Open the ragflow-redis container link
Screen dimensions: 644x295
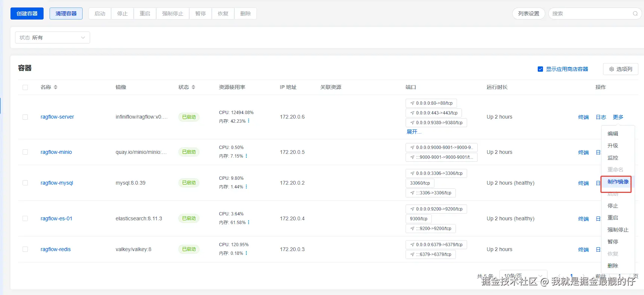(x=56, y=249)
